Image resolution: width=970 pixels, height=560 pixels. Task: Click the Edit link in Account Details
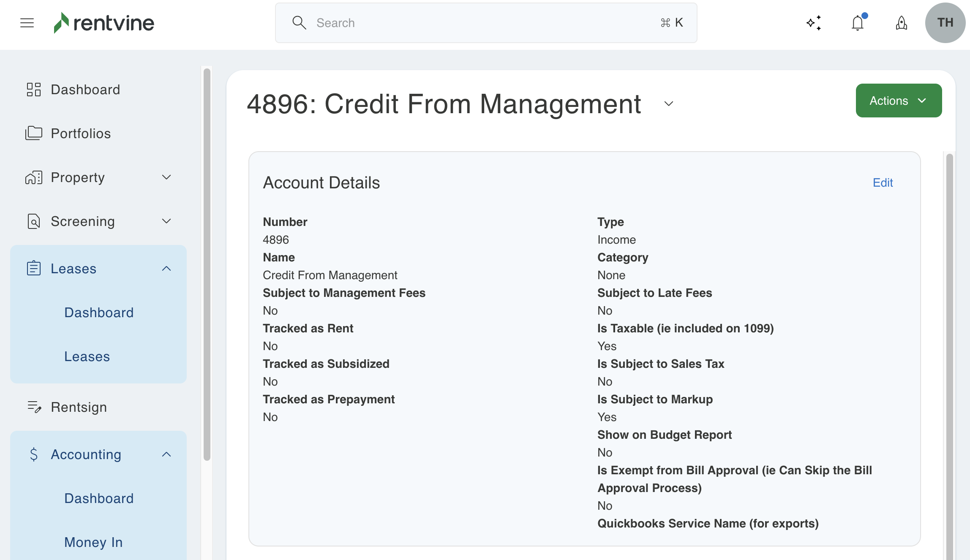tap(883, 182)
